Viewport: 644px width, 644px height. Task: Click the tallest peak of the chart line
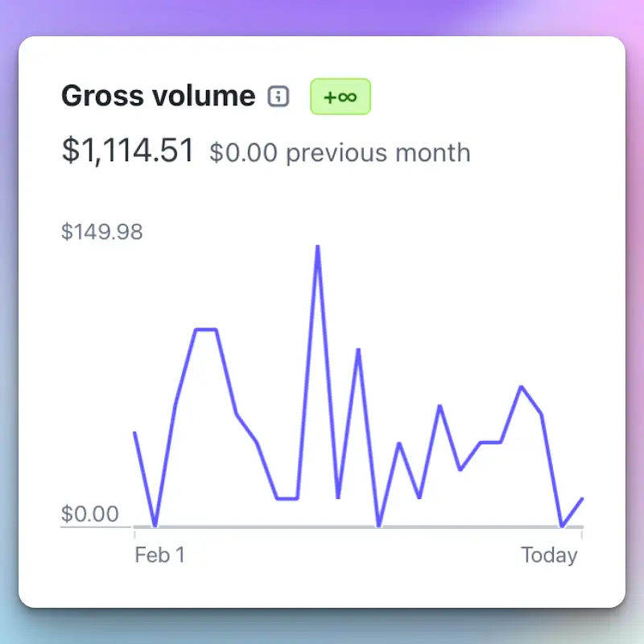(x=317, y=246)
